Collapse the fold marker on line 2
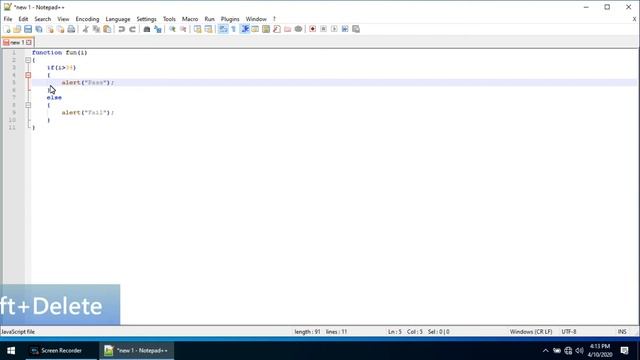 [28, 60]
